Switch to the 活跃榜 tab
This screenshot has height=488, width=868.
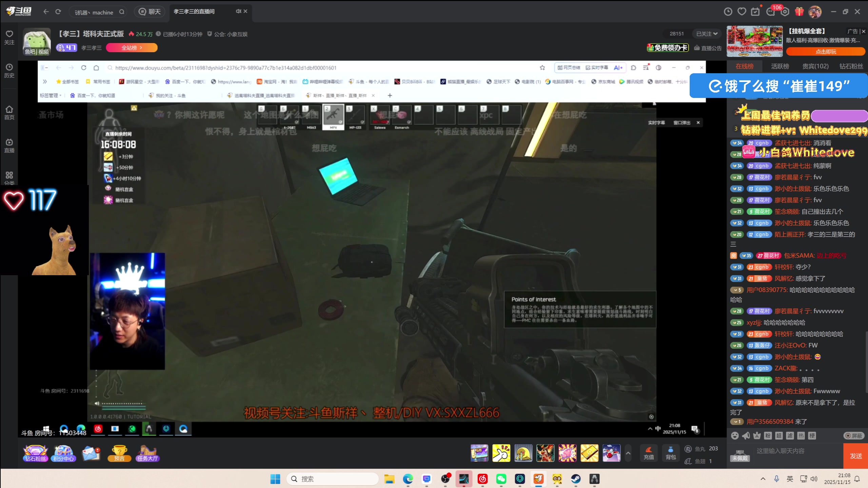point(780,66)
